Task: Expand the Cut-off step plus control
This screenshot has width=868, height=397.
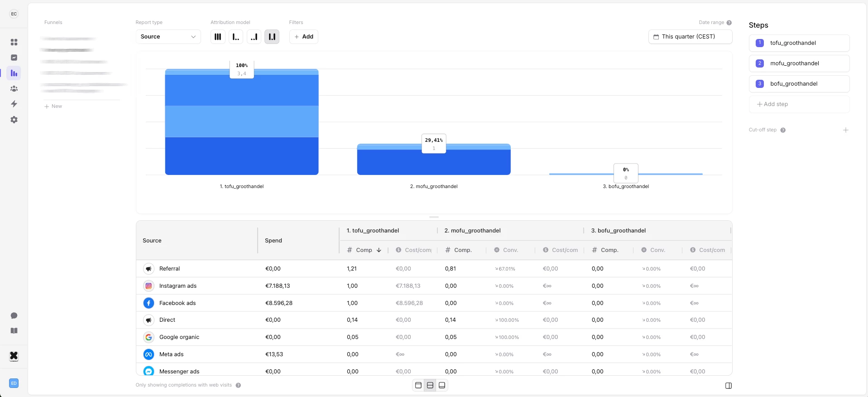Action: (x=846, y=130)
